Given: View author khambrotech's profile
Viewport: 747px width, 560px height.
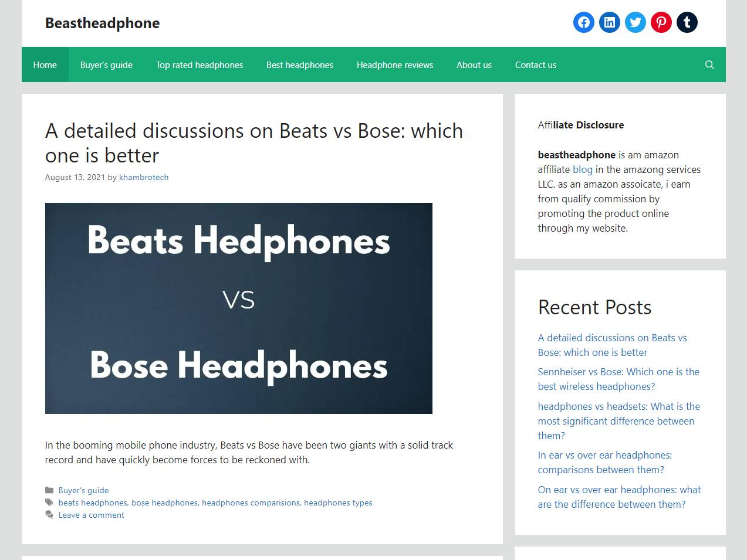Looking at the screenshot, I should tap(144, 177).
